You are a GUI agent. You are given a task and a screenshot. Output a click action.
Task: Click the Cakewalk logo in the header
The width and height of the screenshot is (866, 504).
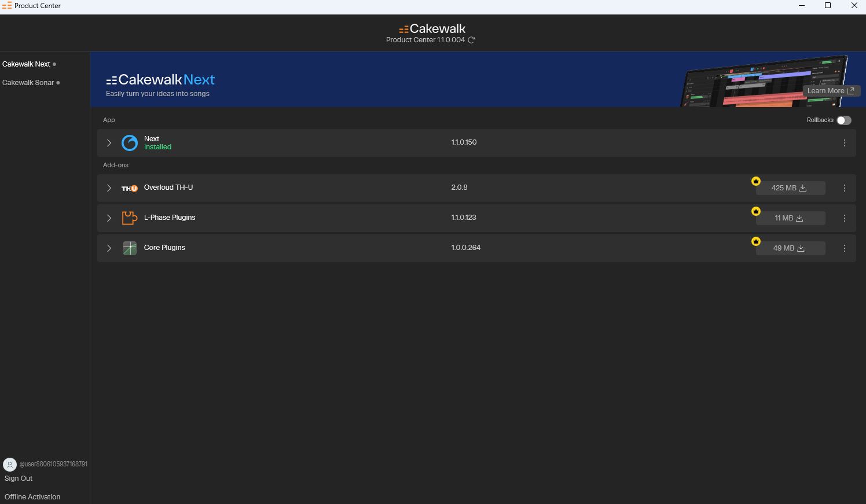point(432,28)
